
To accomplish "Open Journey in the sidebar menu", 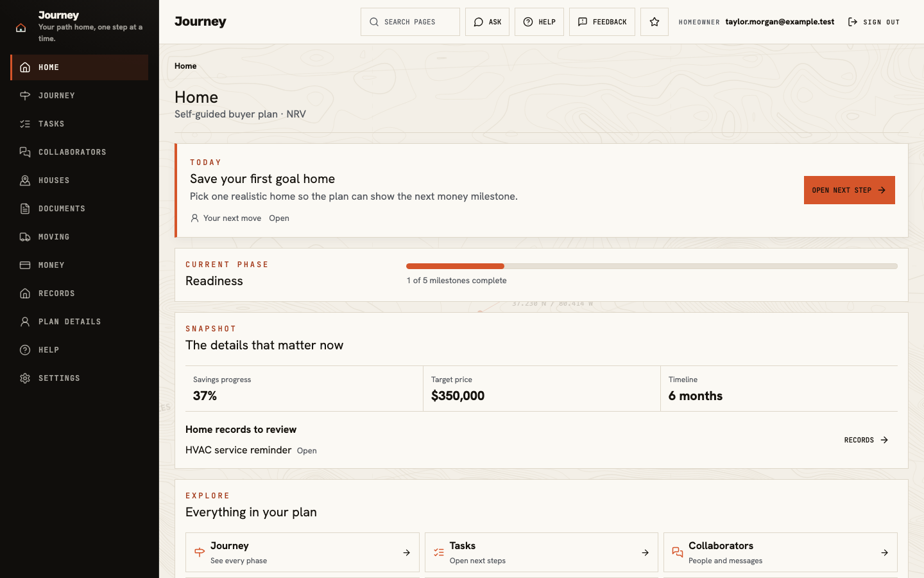I will [x=56, y=96].
